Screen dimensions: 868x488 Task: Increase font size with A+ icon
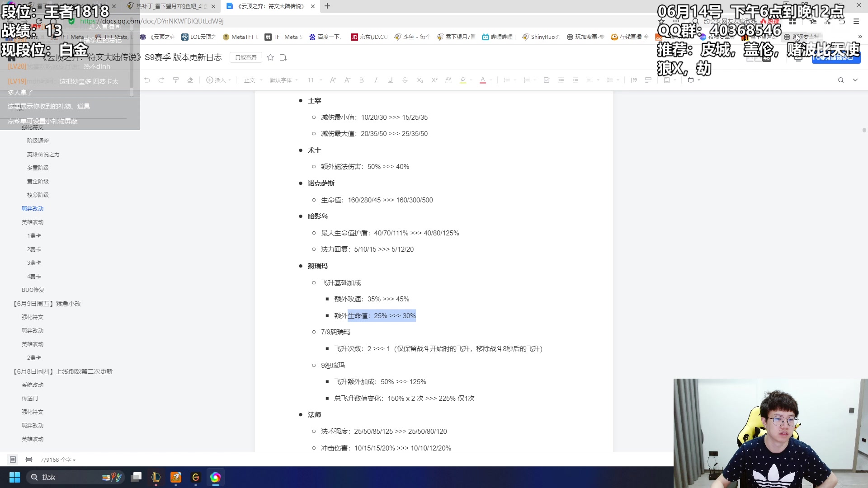pyautogui.click(x=333, y=80)
